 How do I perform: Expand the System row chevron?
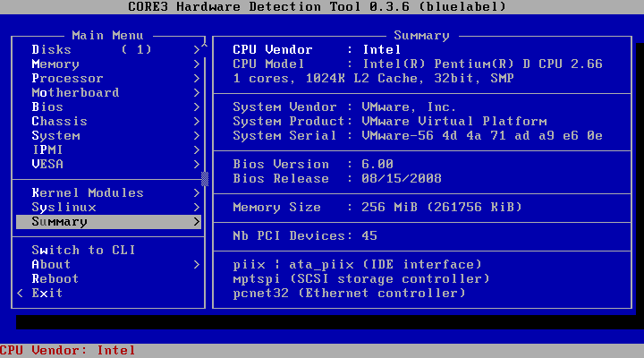click(x=196, y=136)
